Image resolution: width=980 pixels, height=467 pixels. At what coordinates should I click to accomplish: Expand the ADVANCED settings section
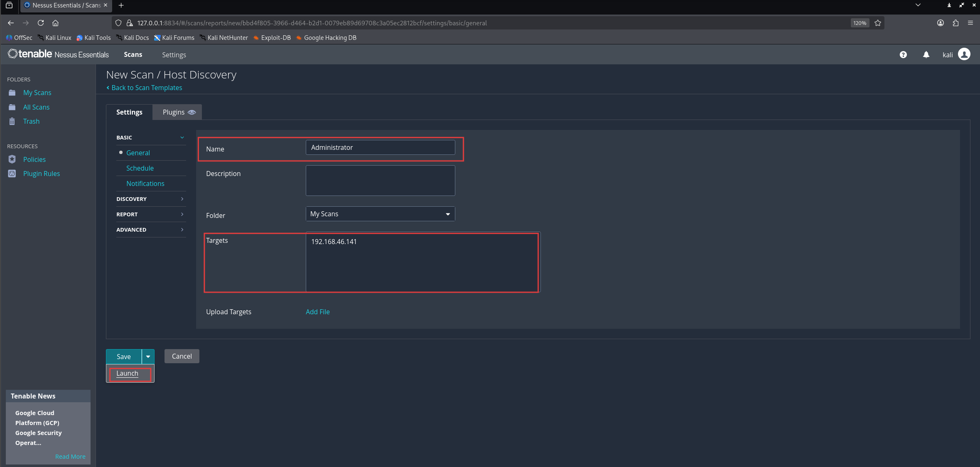150,230
